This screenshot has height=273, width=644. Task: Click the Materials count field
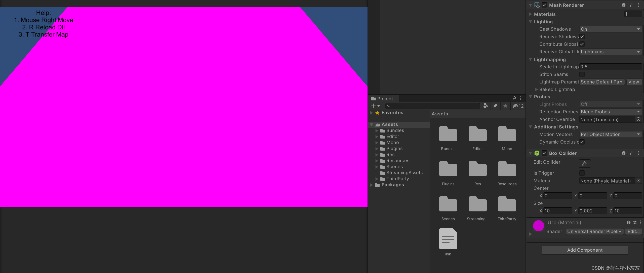(633, 14)
